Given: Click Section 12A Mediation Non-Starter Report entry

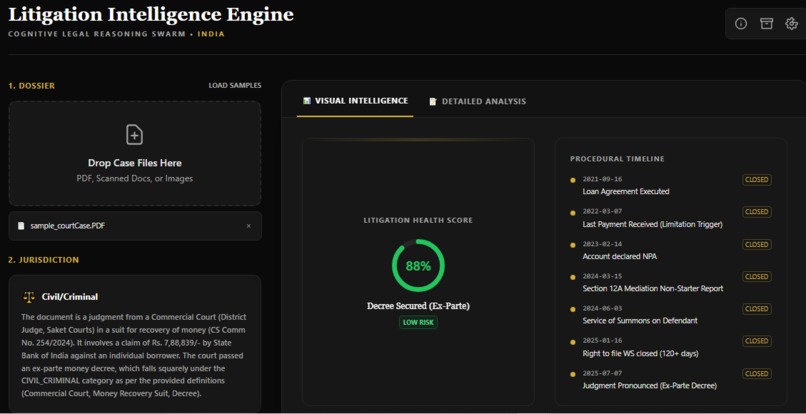Looking at the screenshot, I should (653, 289).
